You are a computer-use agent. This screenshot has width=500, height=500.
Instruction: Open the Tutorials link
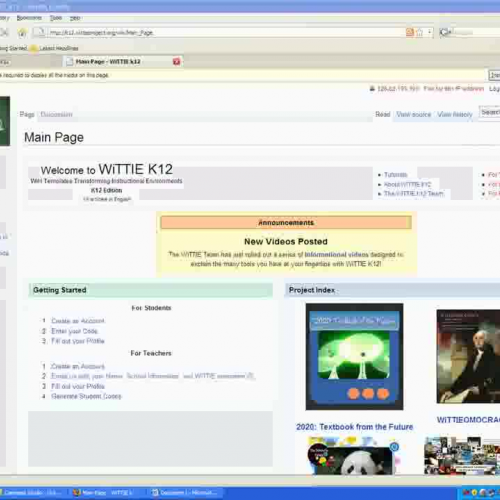click(396, 175)
